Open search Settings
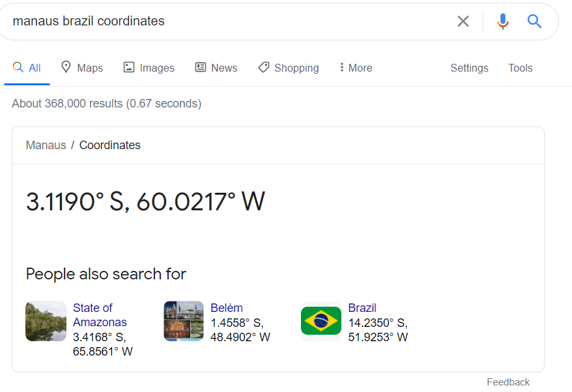Screen dimensions: 572x392 [x=469, y=68]
